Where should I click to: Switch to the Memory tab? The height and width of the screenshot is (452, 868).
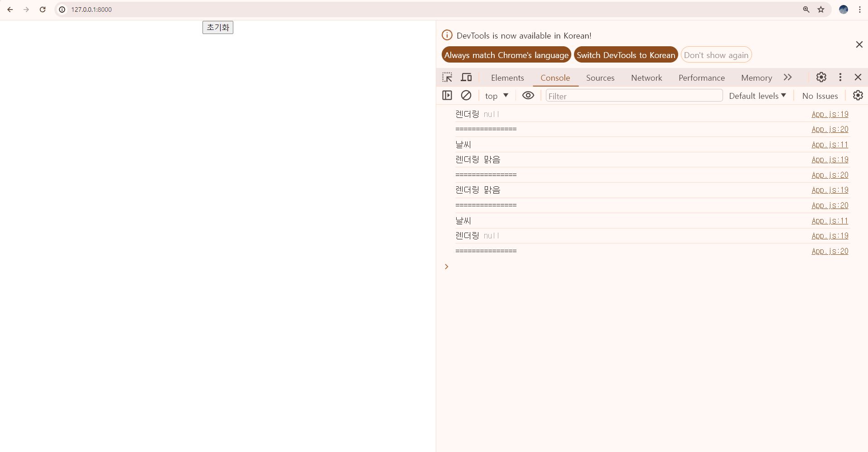[757, 78]
